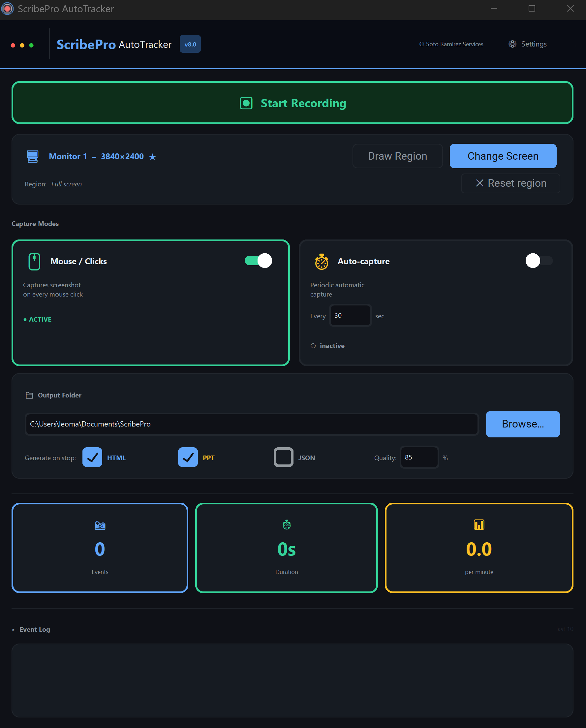Start Recording with the green button
The image size is (586, 728).
coord(293,103)
